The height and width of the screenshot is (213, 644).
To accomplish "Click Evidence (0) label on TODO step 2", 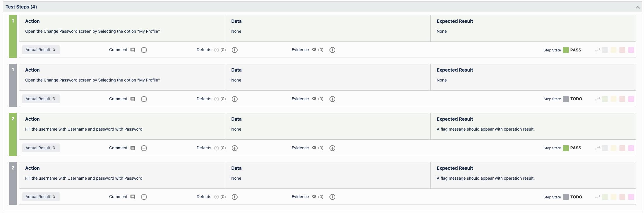I will pyautogui.click(x=308, y=197).
